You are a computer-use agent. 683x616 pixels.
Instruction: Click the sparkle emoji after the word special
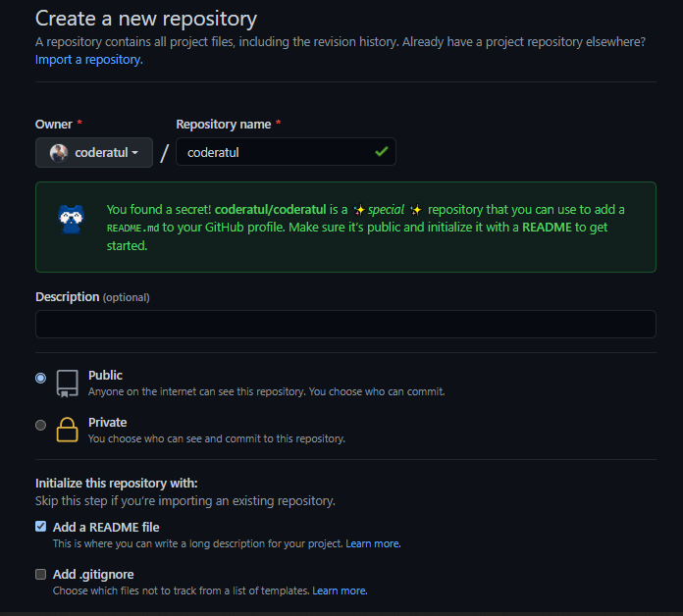(x=416, y=210)
